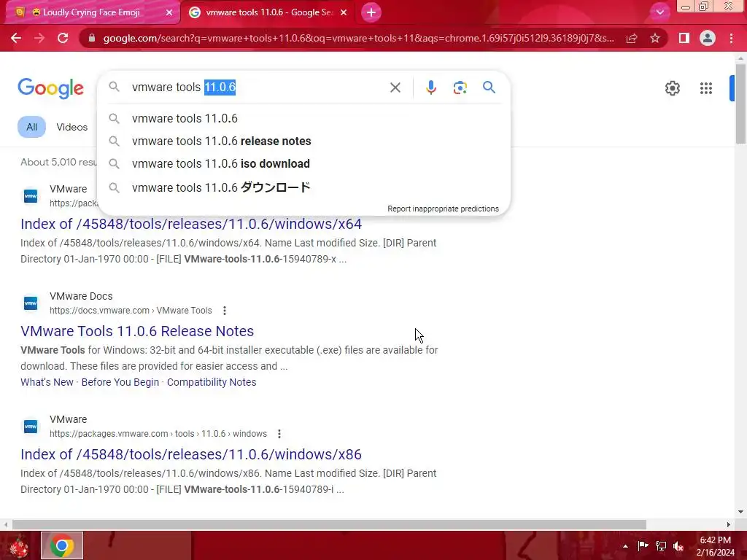Image resolution: width=747 pixels, height=560 pixels.
Task: Open VMware Tools 11.0.6 Release Notes
Action: tap(137, 331)
